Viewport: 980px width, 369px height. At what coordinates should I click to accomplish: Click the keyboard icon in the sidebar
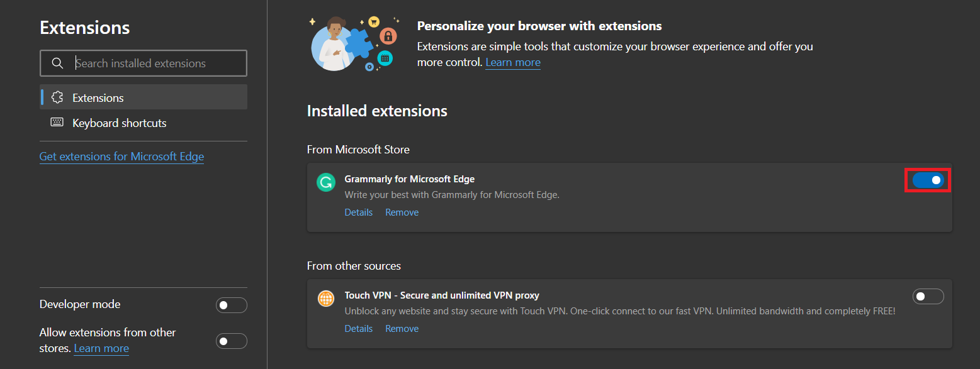(57, 123)
